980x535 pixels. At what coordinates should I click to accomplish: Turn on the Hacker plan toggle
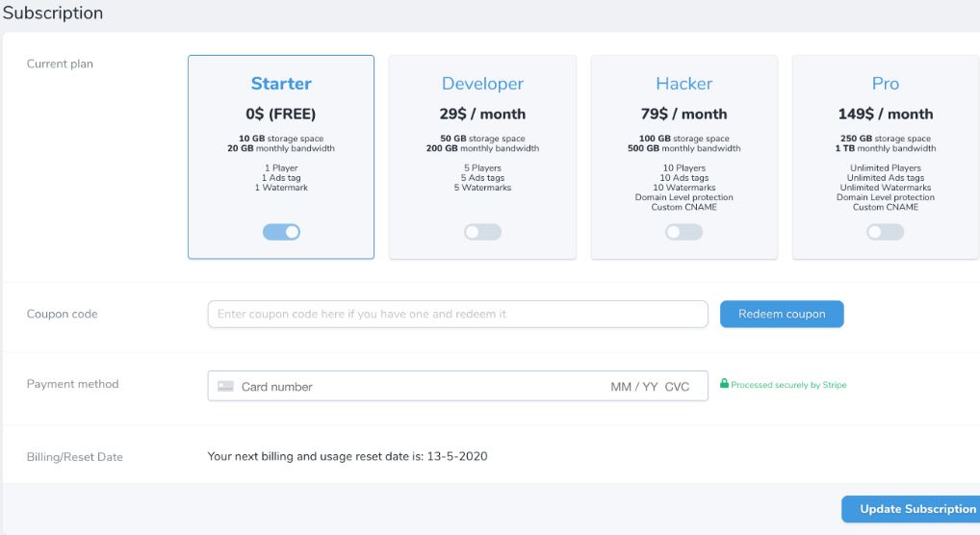[x=683, y=232]
